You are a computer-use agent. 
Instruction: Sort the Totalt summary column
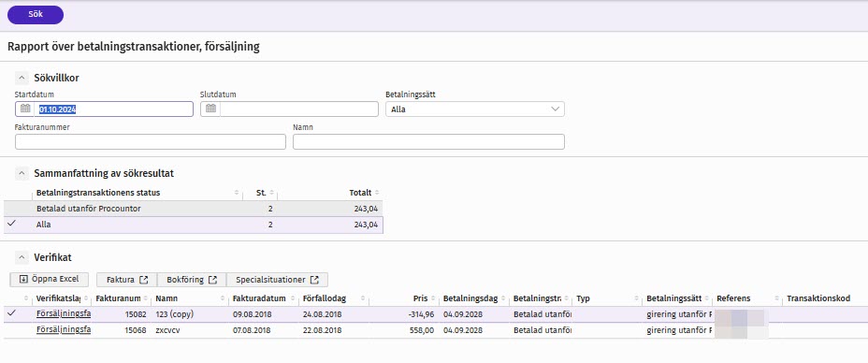[377, 193]
